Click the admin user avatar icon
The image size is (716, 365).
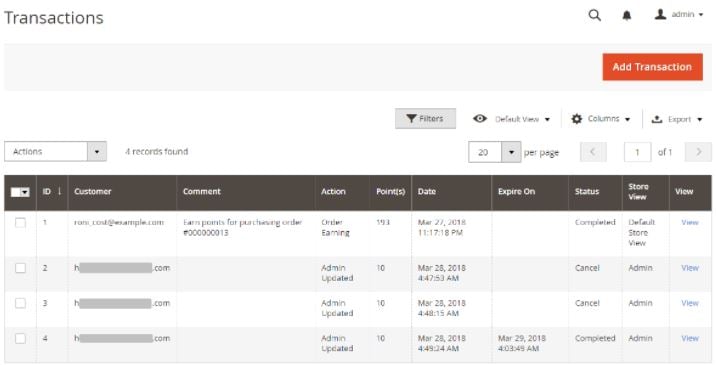tap(660, 15)
